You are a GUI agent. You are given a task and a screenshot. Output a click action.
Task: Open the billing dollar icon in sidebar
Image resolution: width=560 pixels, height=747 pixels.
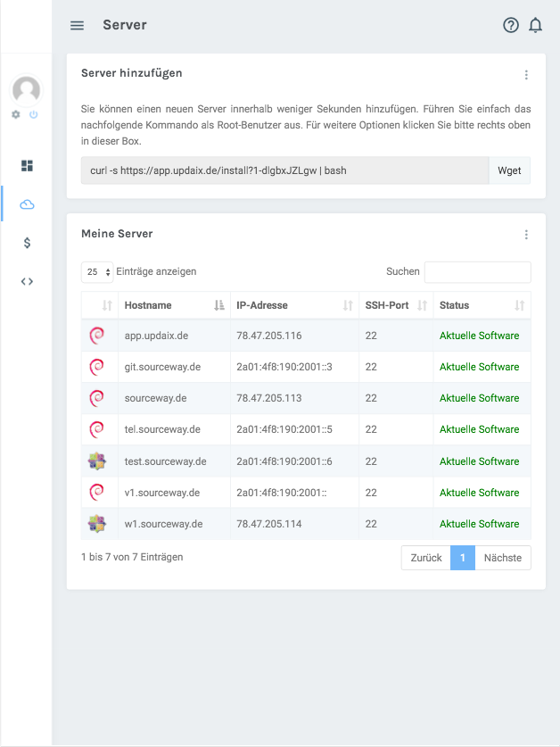click(26, 242)
